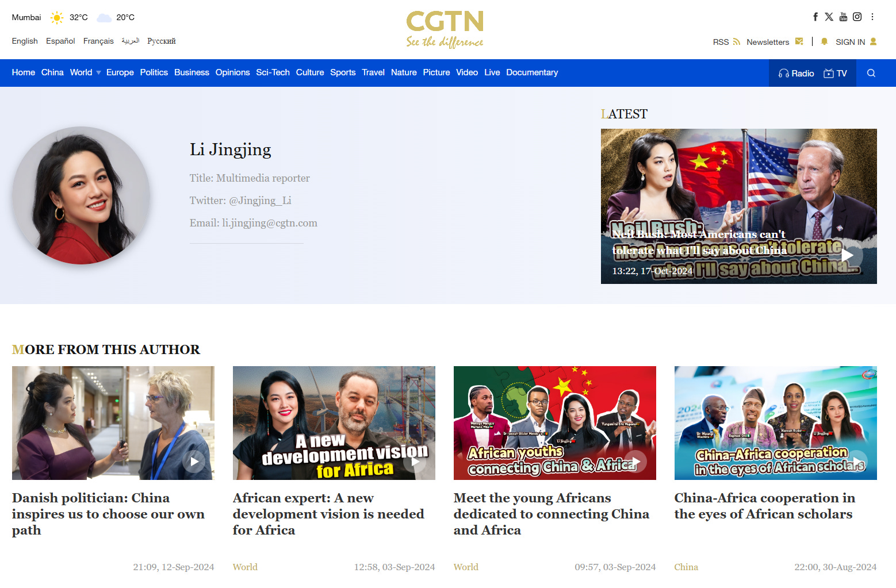This screenshot has height=588, width=896.
Task: Open the Sci-Tech section
Action: (x=273, y=72)
